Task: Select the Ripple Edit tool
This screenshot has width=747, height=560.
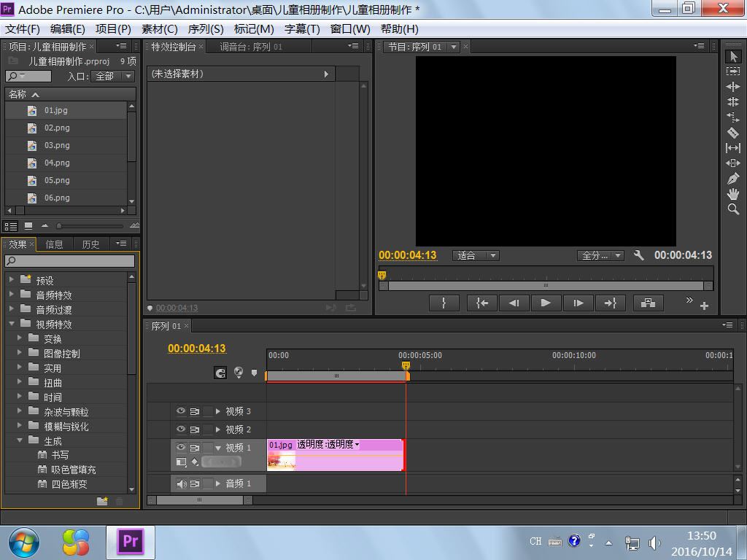Action: coord(733,86)
